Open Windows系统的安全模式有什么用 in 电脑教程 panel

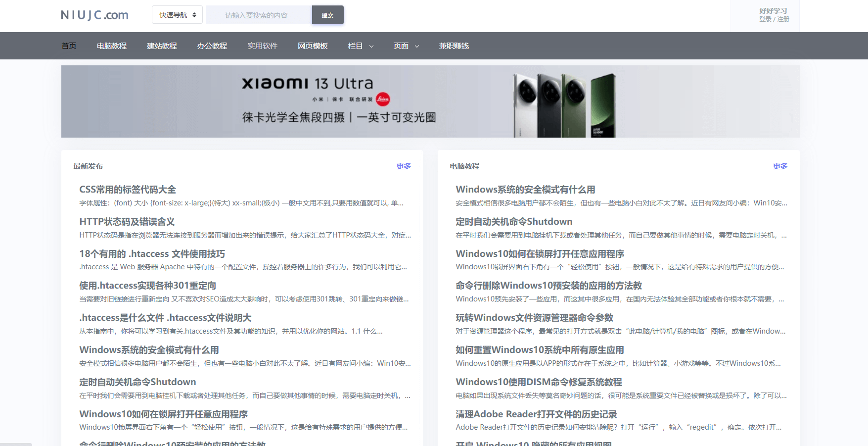(525, 190)
